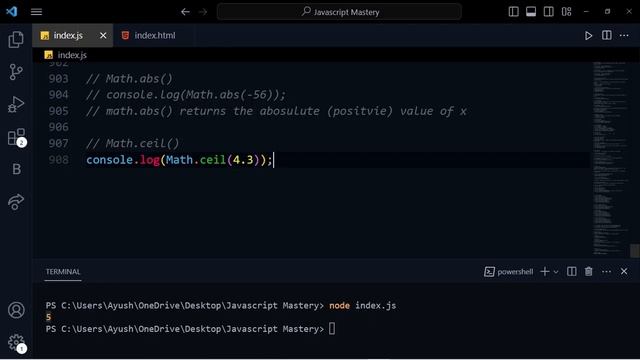
Task: Go back with the left arrow
Action: [x=185, y=12]
